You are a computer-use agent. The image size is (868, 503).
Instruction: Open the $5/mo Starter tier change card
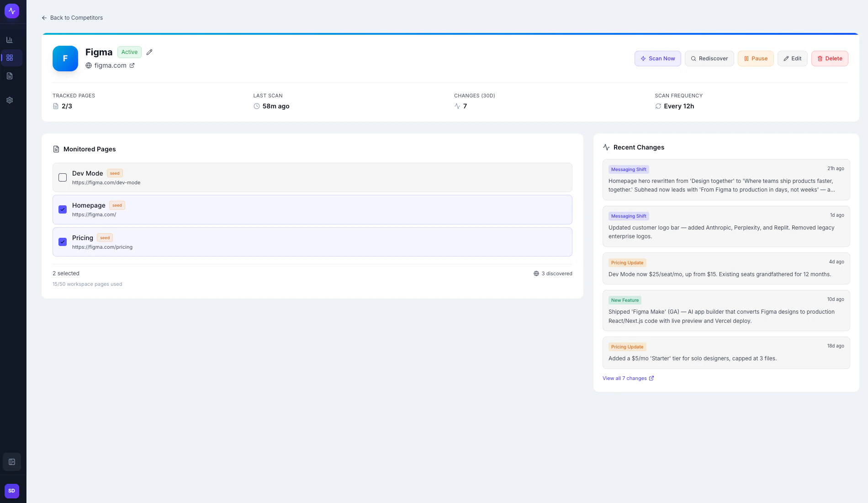[726, 353]
